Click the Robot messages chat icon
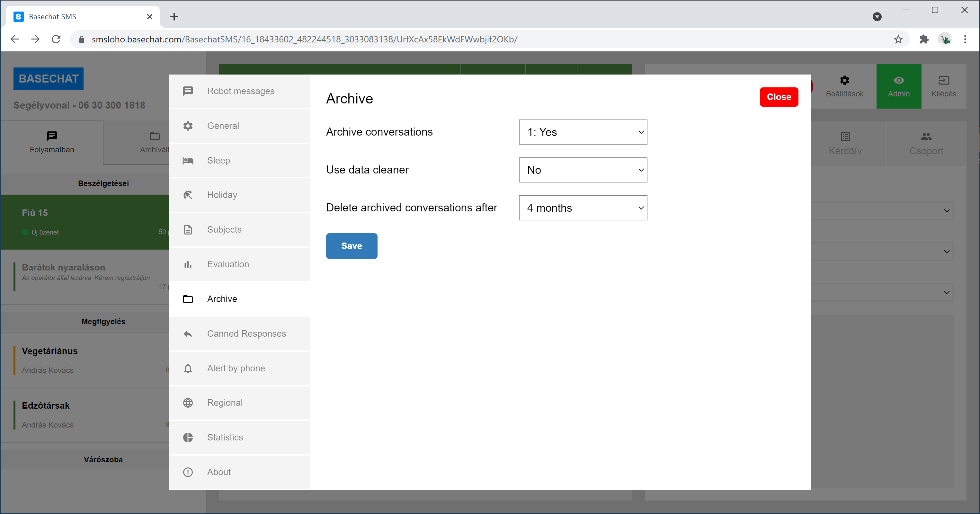This screenshot has width=980, height=514. point(188,91)
